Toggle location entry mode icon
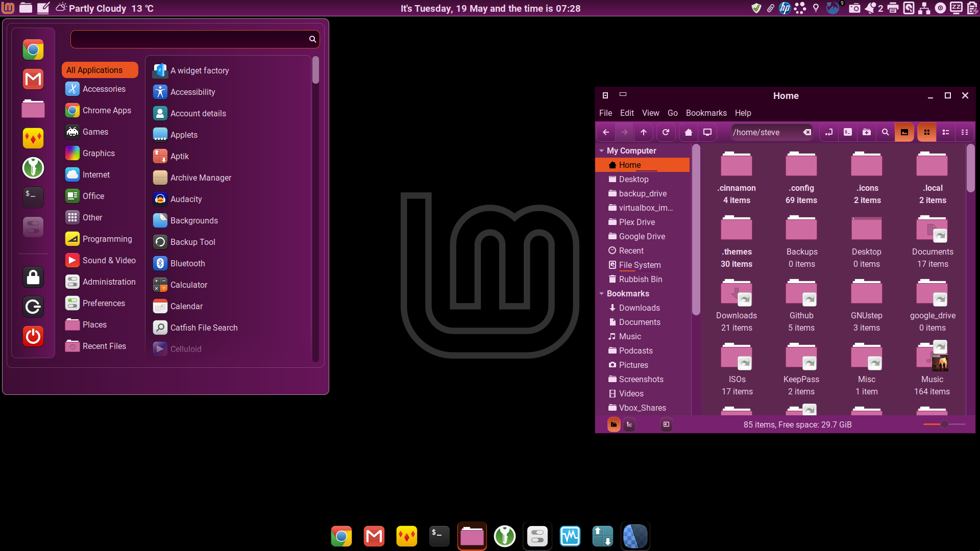This screenshot has height=551, width=980. (x=829, y=132)
